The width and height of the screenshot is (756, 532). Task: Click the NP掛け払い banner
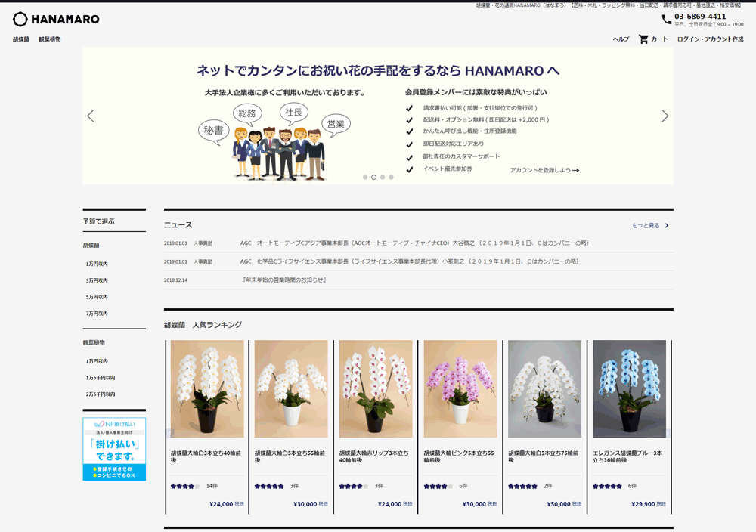pos(114,449)
